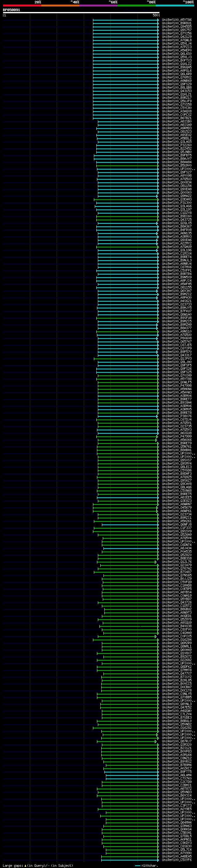Select the UniRef100_C6TDJ4 label

coord(177,419)
